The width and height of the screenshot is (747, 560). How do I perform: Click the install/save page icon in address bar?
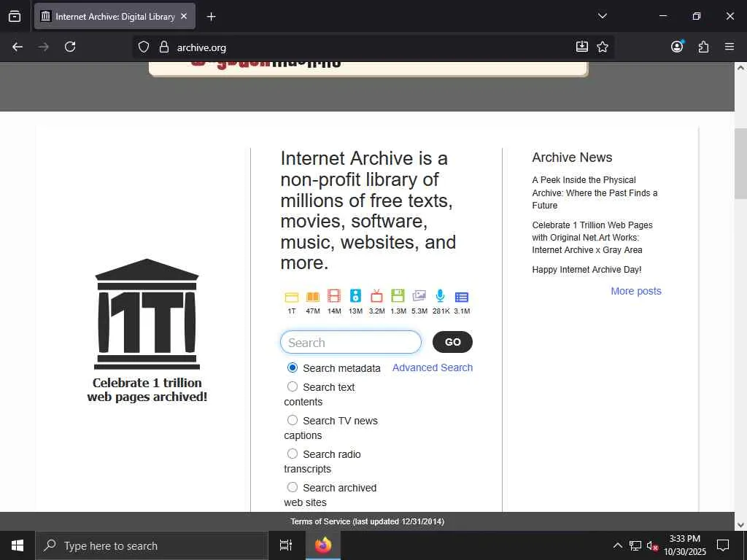(581, 47)
